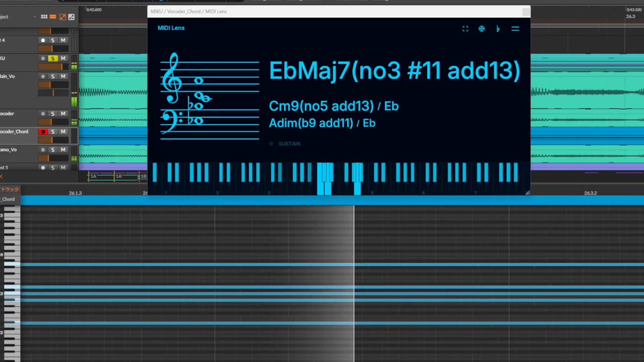Screen dimensions: 644x362
Task: Select the EbMaj7(no3 #11 add13) chord name
Action: [x=394, y=70]
